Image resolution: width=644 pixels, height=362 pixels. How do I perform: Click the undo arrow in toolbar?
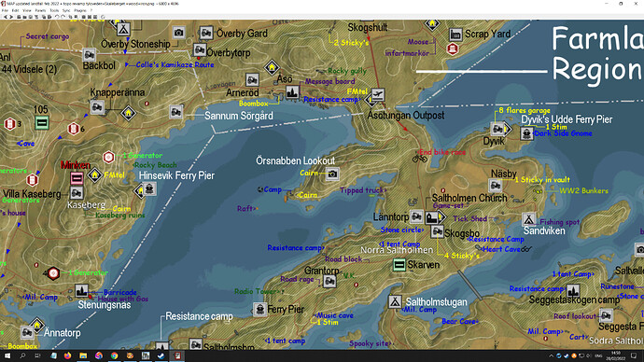(57, 17)
